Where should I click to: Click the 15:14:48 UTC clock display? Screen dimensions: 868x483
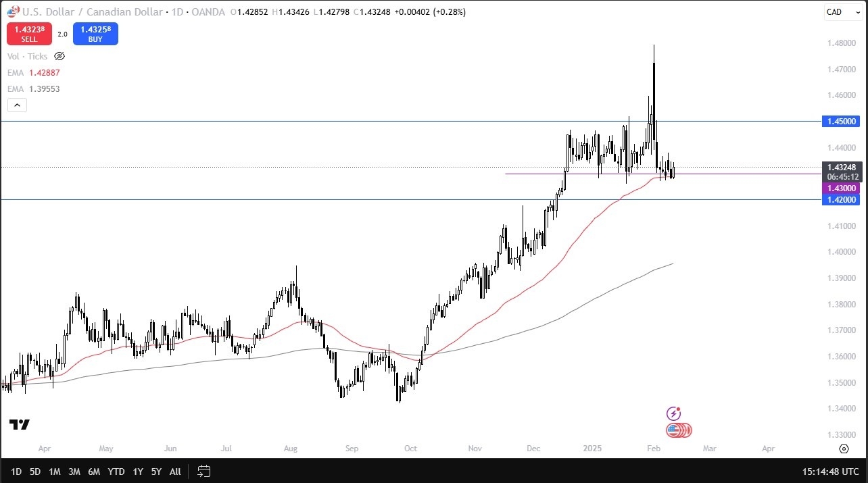click(830, 472)
